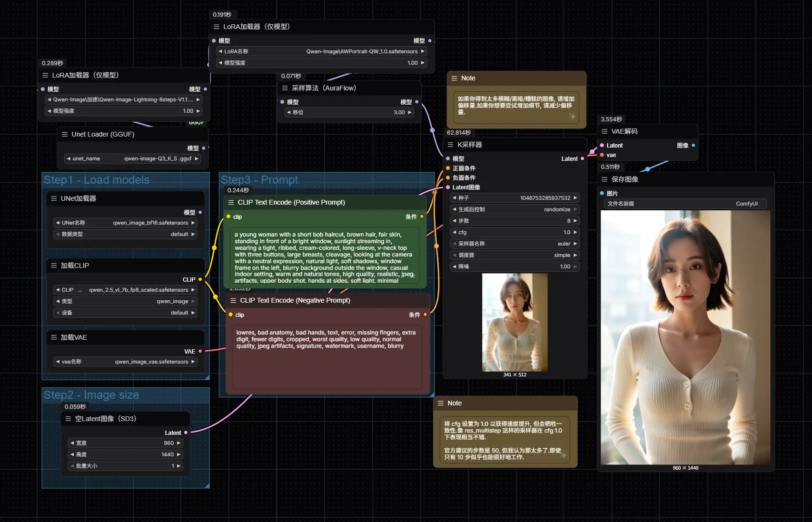This screenshot has height=522, width=812.
Task: Click the 加载CLIP node header icon
Action: point(54,266)
